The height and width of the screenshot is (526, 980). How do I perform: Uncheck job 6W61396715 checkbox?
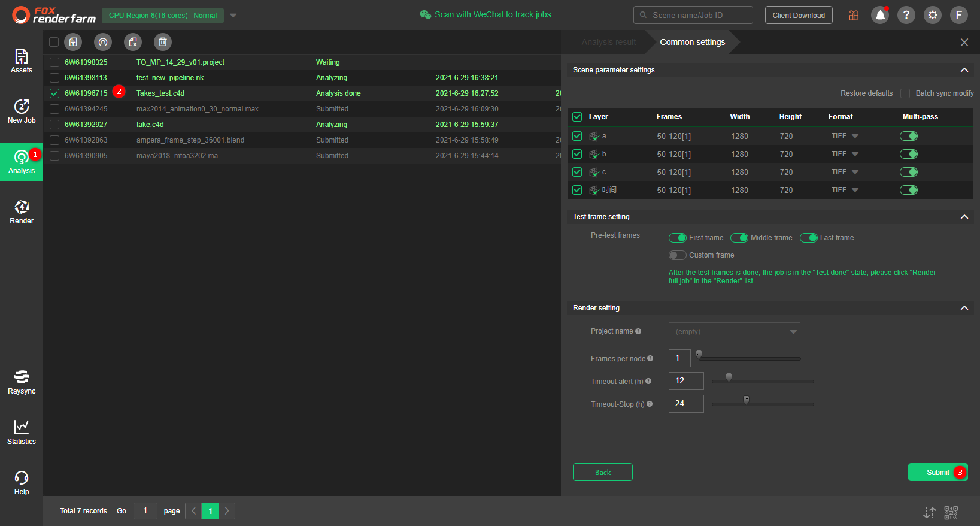[54, 93]
